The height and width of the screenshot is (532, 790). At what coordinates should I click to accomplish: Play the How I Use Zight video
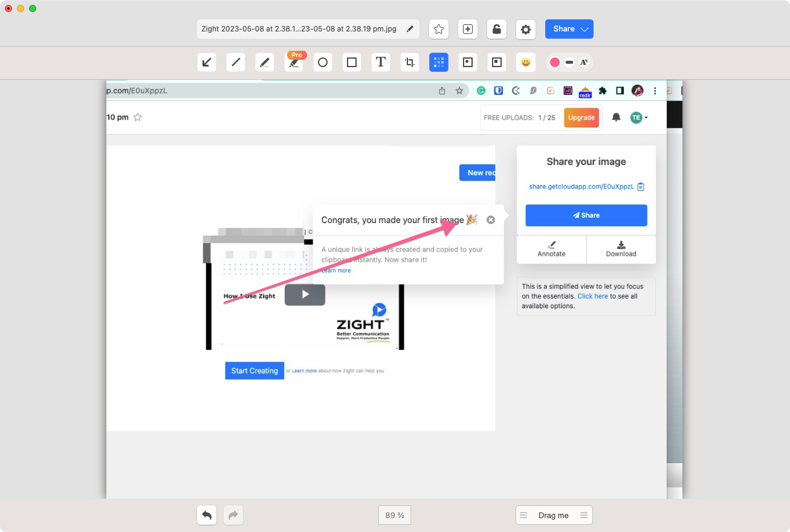pos(305,294)
